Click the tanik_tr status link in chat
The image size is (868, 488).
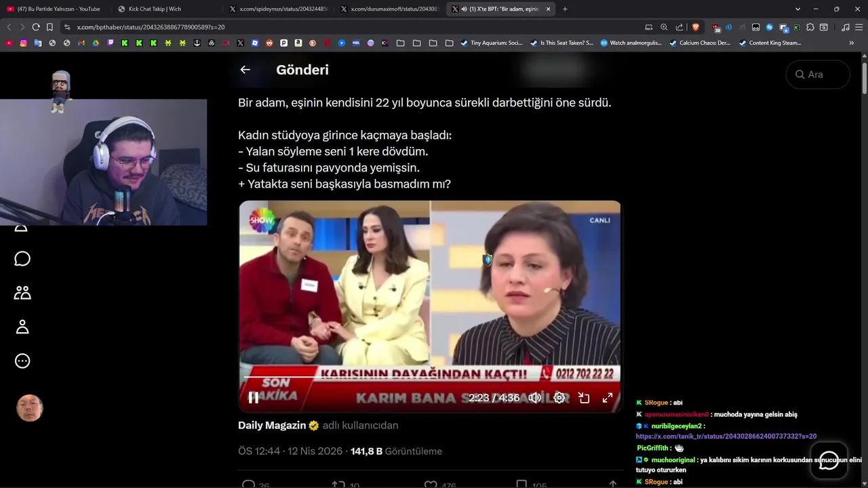(x=726, y=436)
